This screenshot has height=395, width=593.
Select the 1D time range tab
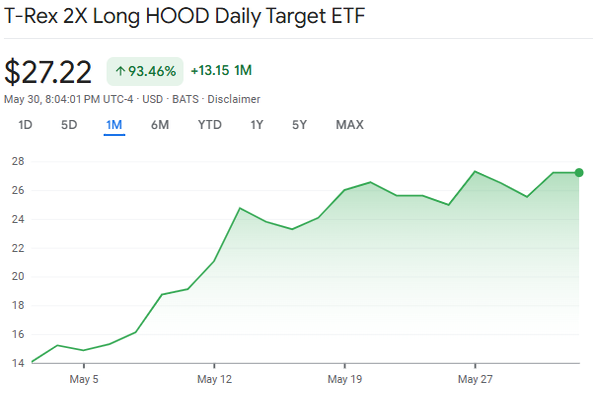(x=25, y=125)
